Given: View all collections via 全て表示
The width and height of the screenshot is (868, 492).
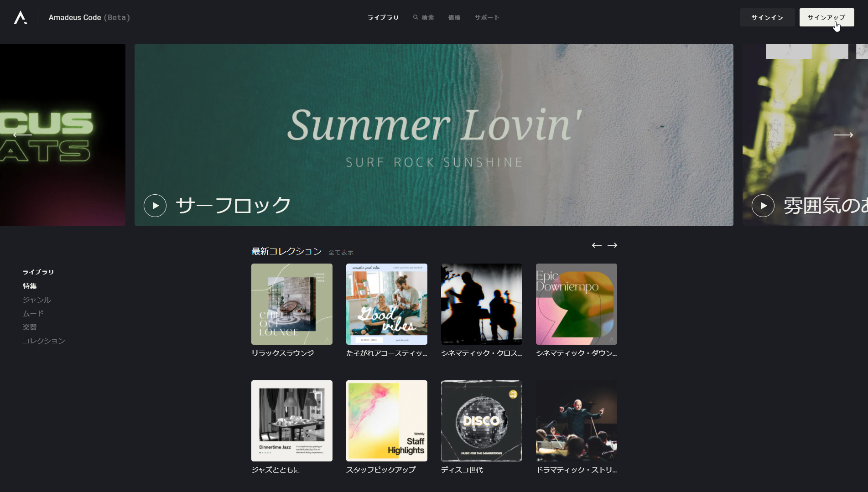Looking at the screenshot, I should (x=341, y=252).
